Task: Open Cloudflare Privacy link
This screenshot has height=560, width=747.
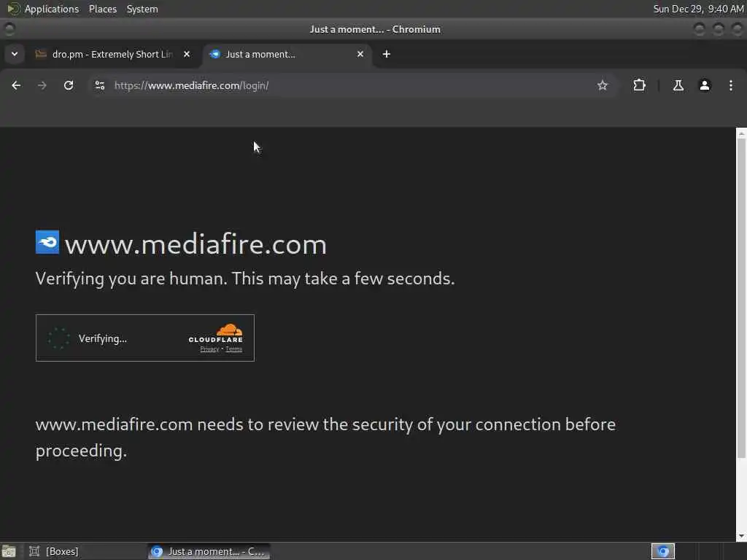Action: click(209, 349)
